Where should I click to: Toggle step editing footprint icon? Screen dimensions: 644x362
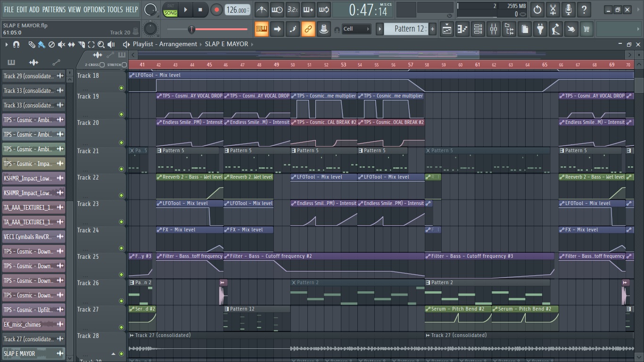[292, 29]
